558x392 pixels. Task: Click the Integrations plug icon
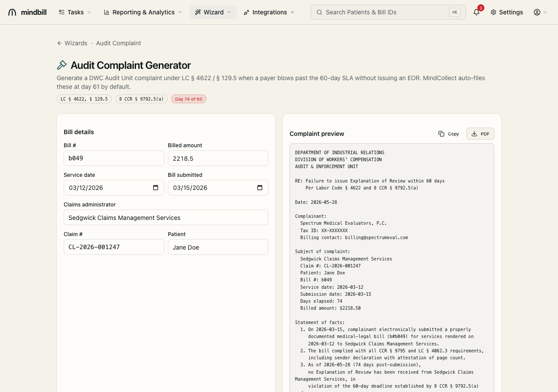[247, 12]
